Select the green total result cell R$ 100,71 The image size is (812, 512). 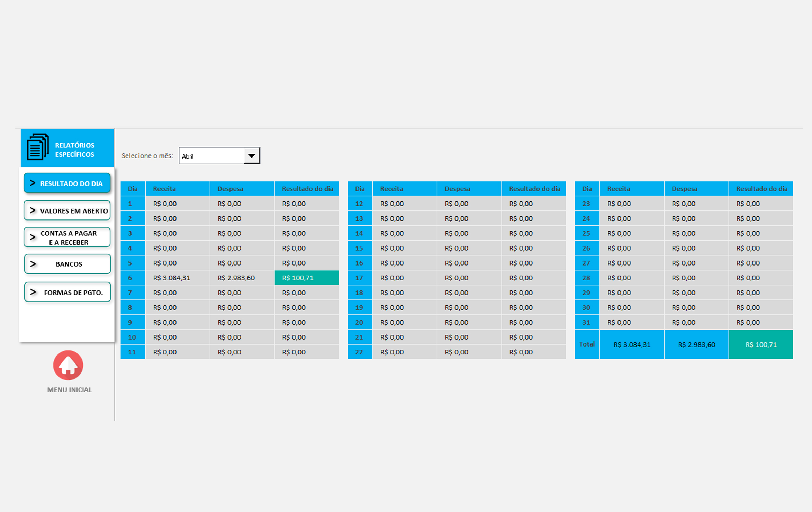(760, 344)
